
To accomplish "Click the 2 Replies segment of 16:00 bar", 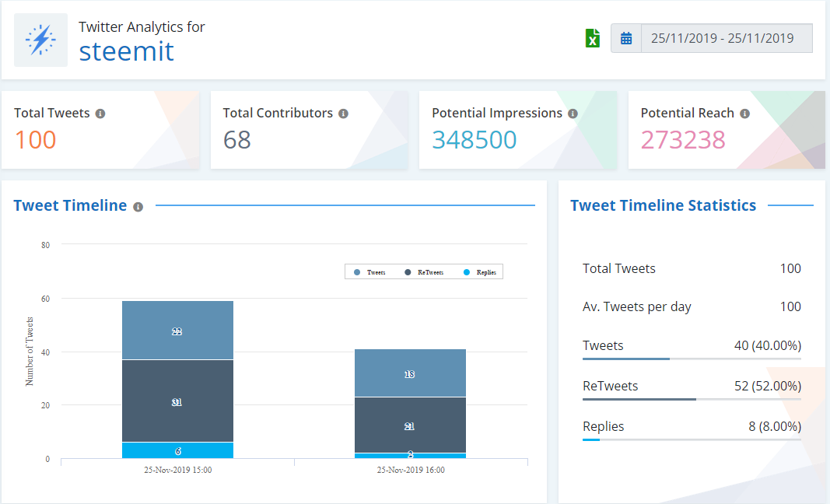I will tap(410, 456).
